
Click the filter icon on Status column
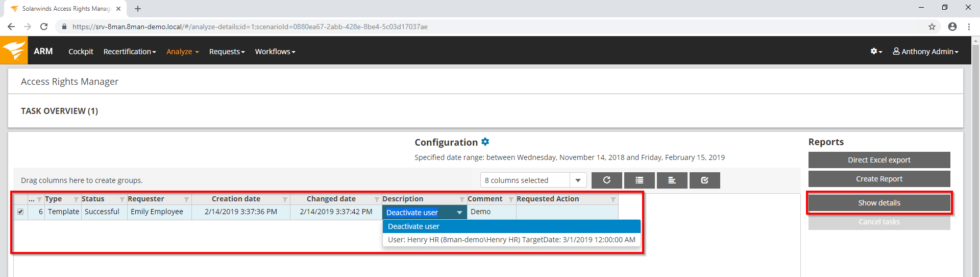(x=122, y=199)
